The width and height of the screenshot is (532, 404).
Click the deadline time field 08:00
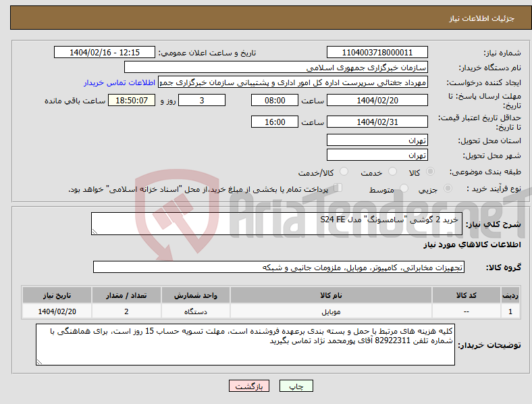(275, 100)
